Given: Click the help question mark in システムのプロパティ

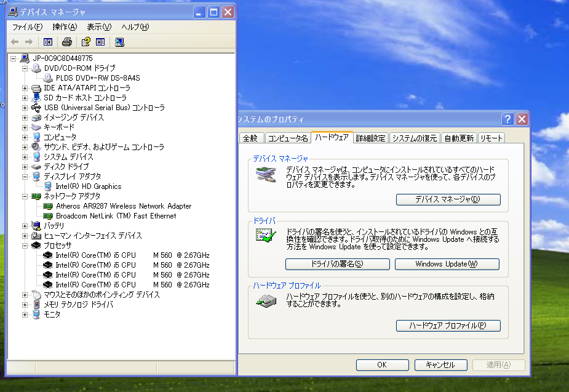Looking at the screenshot, I should pos(507,119).
